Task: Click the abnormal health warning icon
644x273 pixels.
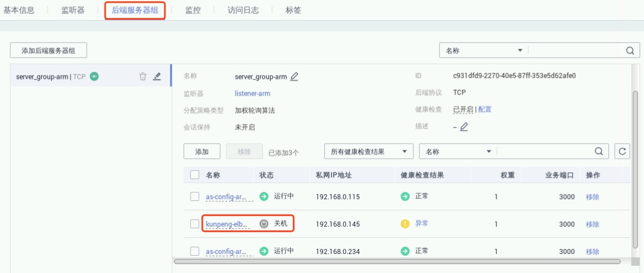Action: pos(405,224)
